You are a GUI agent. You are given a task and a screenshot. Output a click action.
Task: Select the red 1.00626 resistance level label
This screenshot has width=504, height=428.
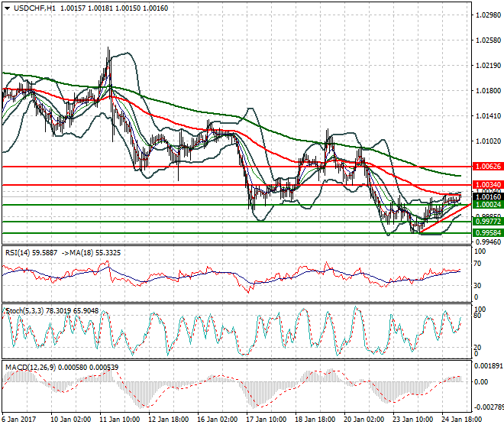tap(488, 167)
